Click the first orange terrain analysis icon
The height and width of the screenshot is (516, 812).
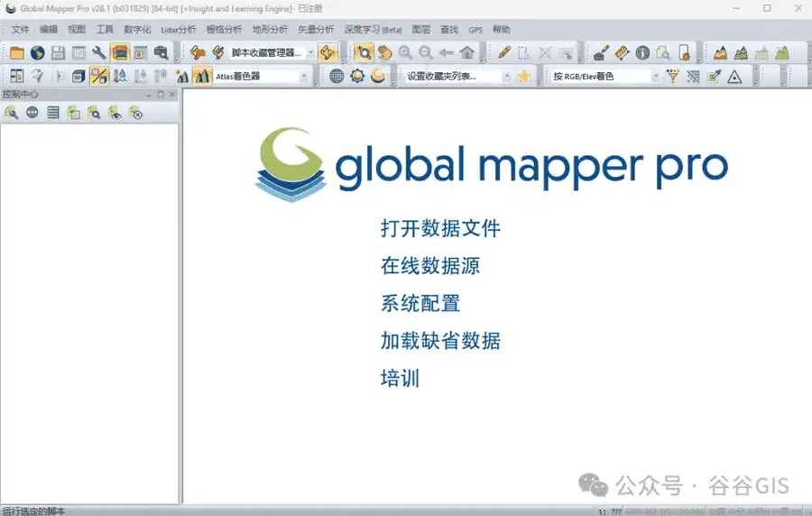point(720,52)
